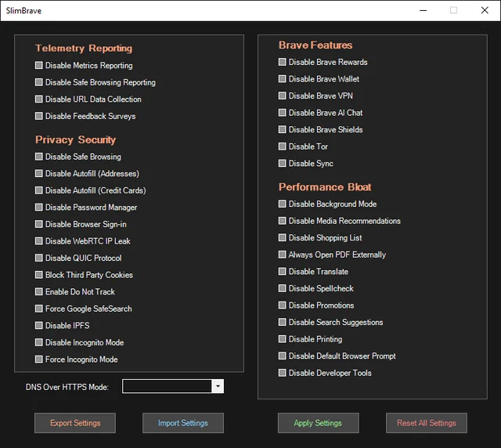Enable Block Third Party Cookies
This screenshot has height=448, width=501.
point(39,275)
